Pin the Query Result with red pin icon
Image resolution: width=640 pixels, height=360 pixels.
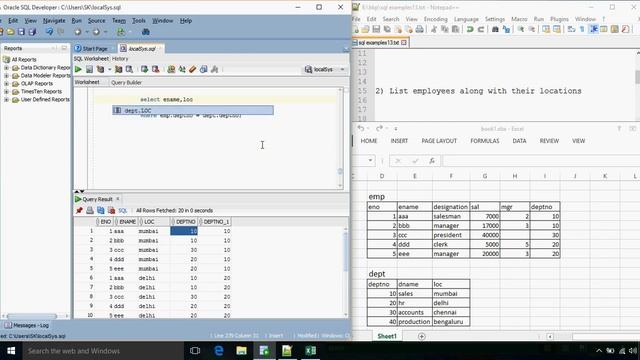[x=79, y=211]
